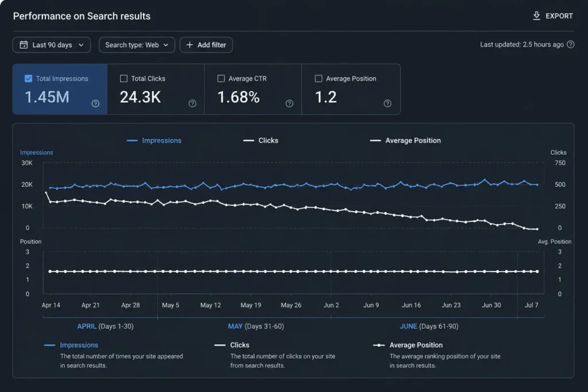Click the bottom legend Clicks heading

239,345
